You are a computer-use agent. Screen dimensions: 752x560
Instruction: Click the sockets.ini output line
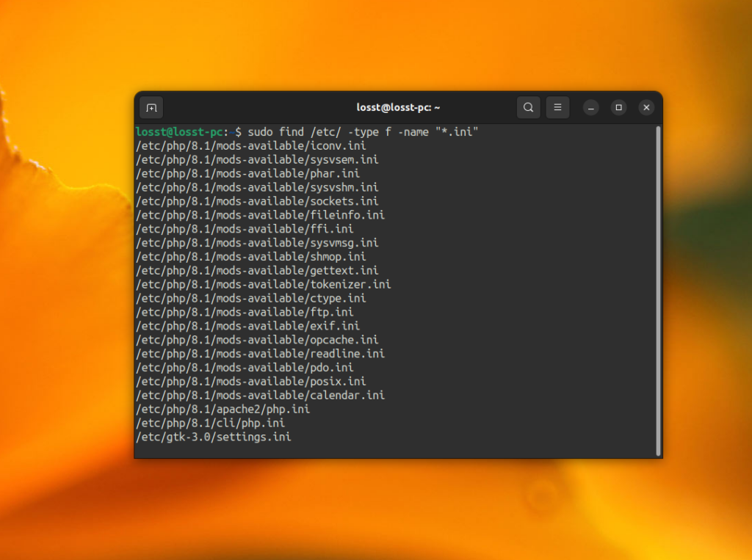[257, 201]
